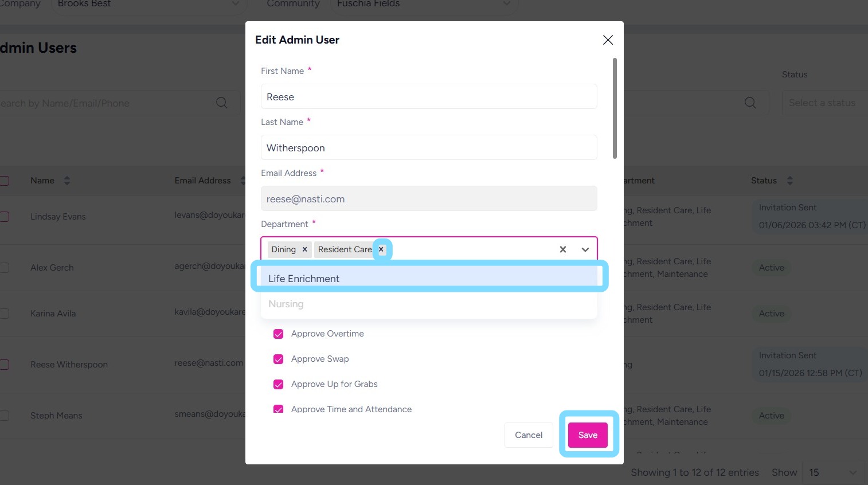This screenshot has height=485, width=868.
Task: Uncheck Approve Overtime checkbox
Action: [x=279, y=334]
